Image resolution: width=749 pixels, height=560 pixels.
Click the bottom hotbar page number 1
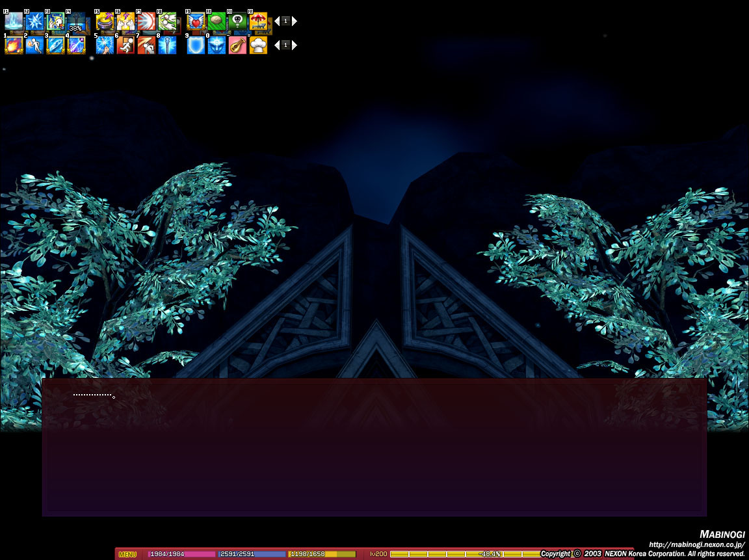(285, 45)
